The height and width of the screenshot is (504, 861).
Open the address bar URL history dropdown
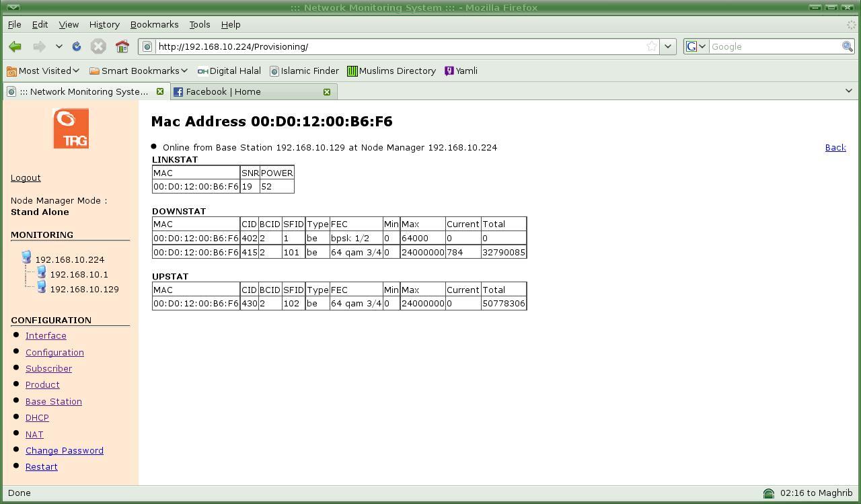point(668,46)
